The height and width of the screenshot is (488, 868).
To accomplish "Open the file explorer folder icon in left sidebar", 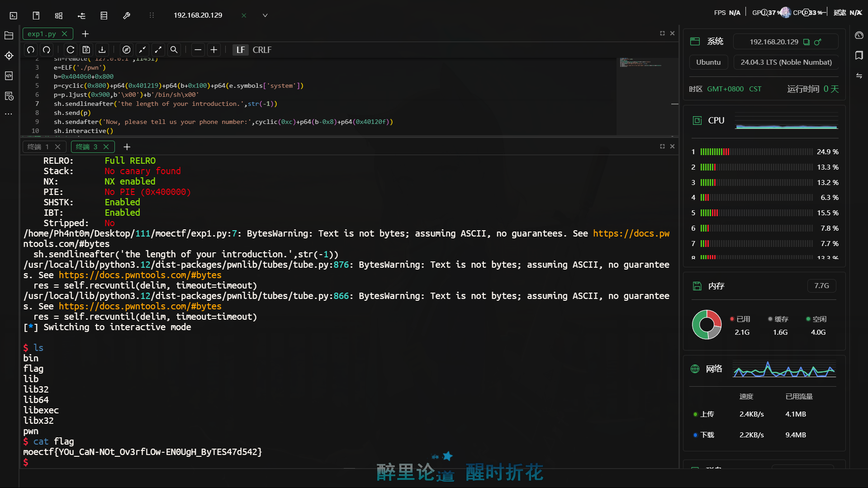I will pyautogui.click(x=9, y=35).
